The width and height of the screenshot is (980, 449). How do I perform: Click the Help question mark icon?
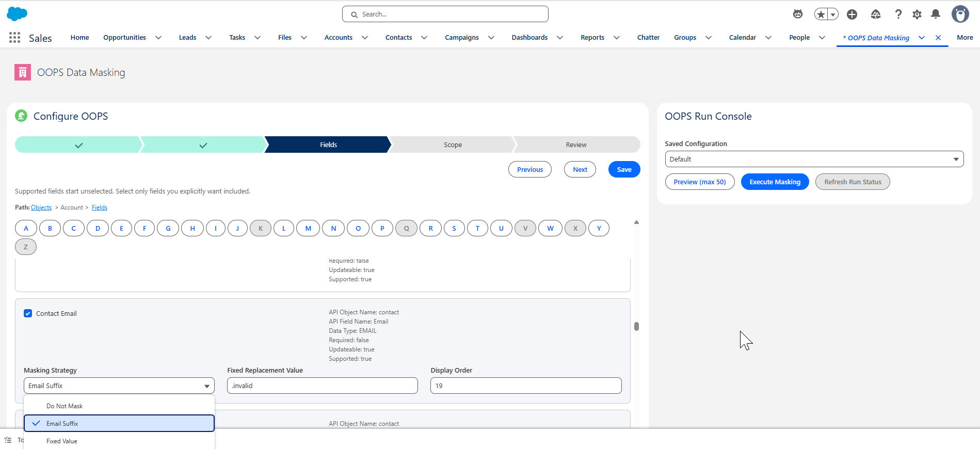[x=898, y=14]
